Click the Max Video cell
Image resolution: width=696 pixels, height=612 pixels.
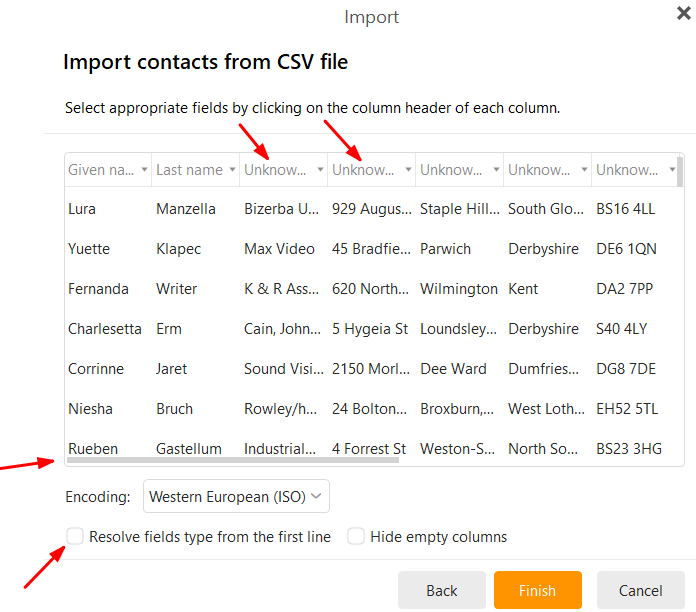coord(279,249)
